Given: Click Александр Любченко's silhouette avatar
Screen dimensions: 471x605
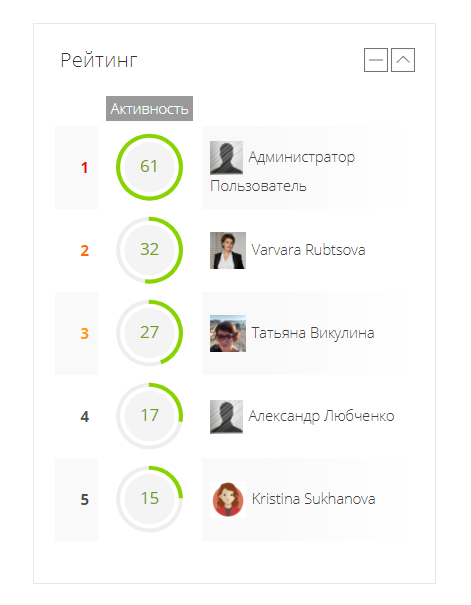Looking at the screenshot, I should click(x=226, y=417).
